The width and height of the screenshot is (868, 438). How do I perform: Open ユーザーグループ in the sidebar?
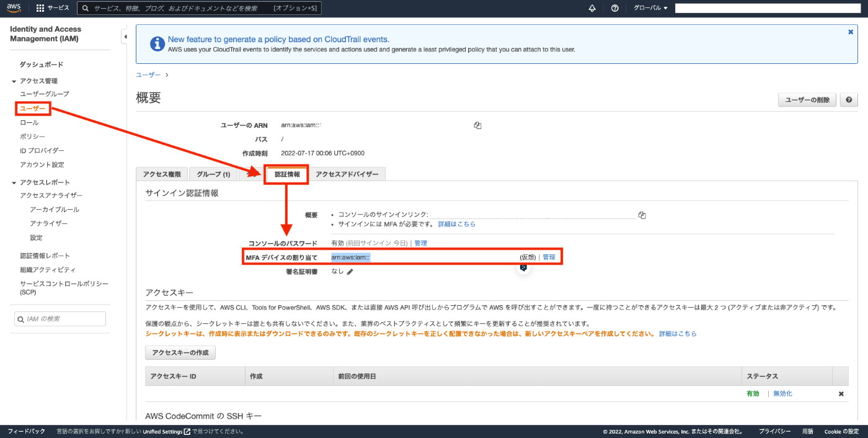(45, 94)
